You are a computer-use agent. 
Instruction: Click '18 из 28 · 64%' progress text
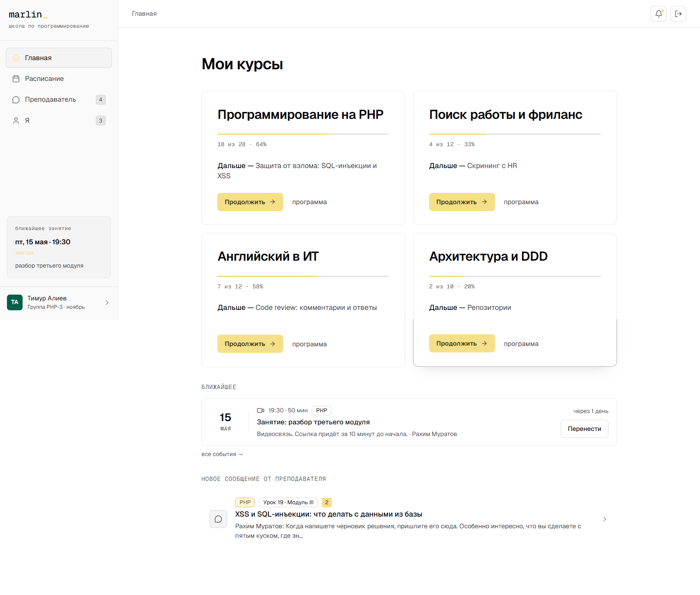242,144
